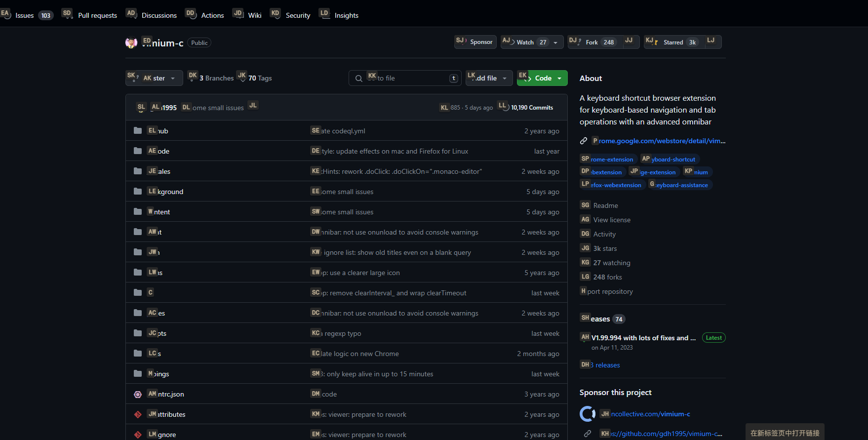Expand the Add file dropdown
The width and height of the screenshot is (868, 440).
[x=488, y=78]
